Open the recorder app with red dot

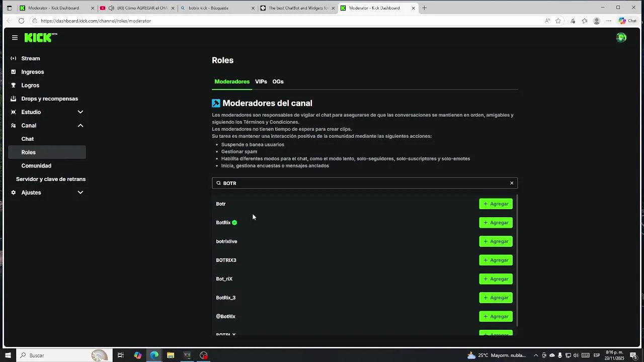point(204,355)
